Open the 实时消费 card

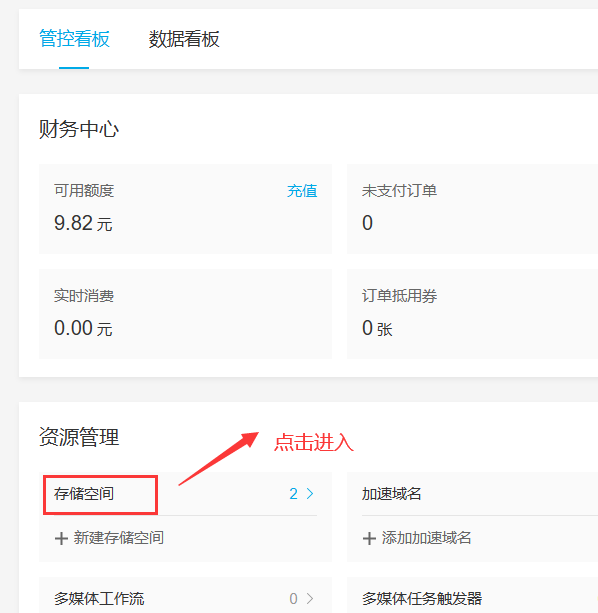pyautogui.click(x=185, y=314)
